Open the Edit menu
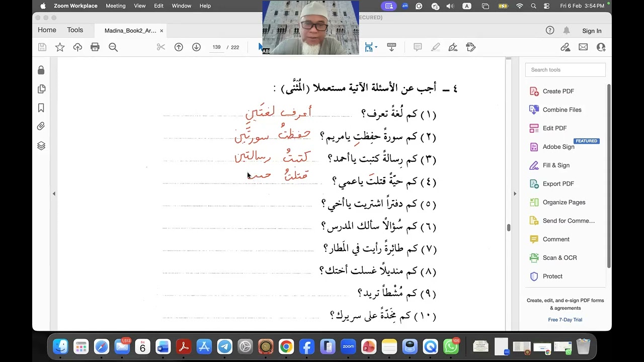The image size is (644, 362). [158, 6]
